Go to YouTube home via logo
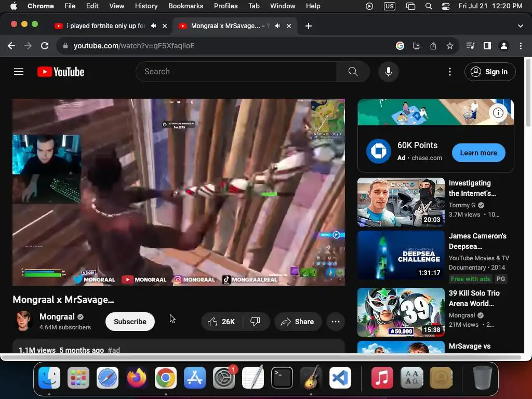The width and height of the screenshot is (532, 399). pyautogui.click(x=61, y=72)
